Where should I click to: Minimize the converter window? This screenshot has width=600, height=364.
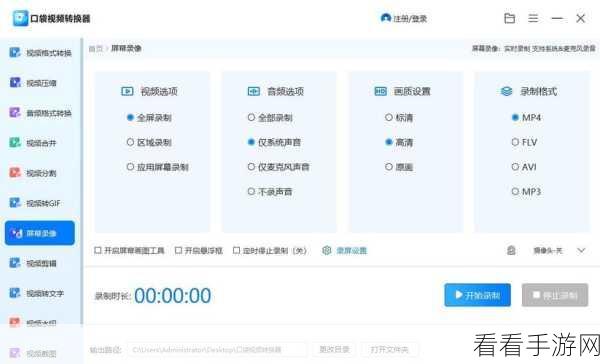pos(557,18)
